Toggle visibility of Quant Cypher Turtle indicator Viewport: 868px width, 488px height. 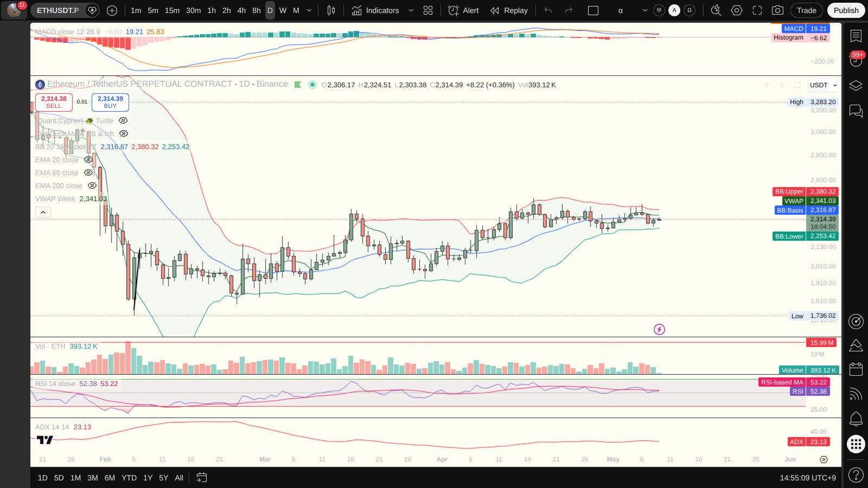pyautogui.click(x=123, y=120)
